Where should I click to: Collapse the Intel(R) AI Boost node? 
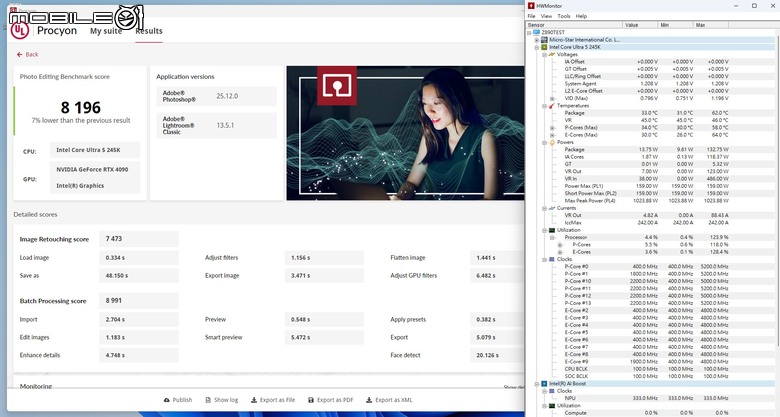click(x=537, y=384)
